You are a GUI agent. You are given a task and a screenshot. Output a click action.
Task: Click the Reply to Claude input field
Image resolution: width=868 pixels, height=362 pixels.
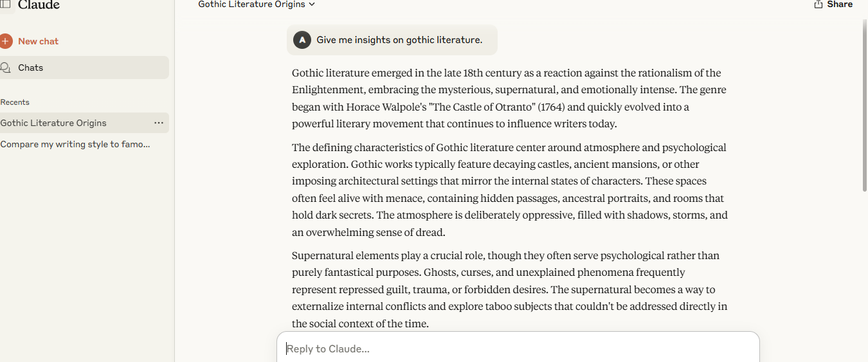coord(518,348)
